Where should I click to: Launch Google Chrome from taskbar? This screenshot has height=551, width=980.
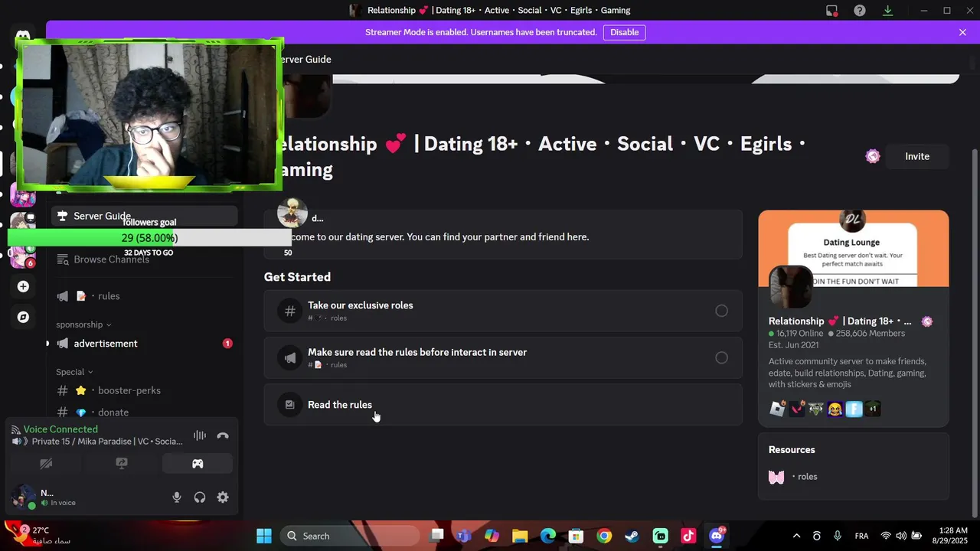click(604, 536)
